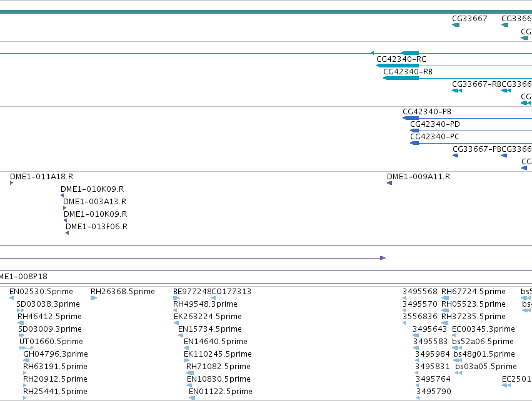Click the RH46412.5prime EST label
This screenshot has width=532, height=401.
click(x=49, y=317)
